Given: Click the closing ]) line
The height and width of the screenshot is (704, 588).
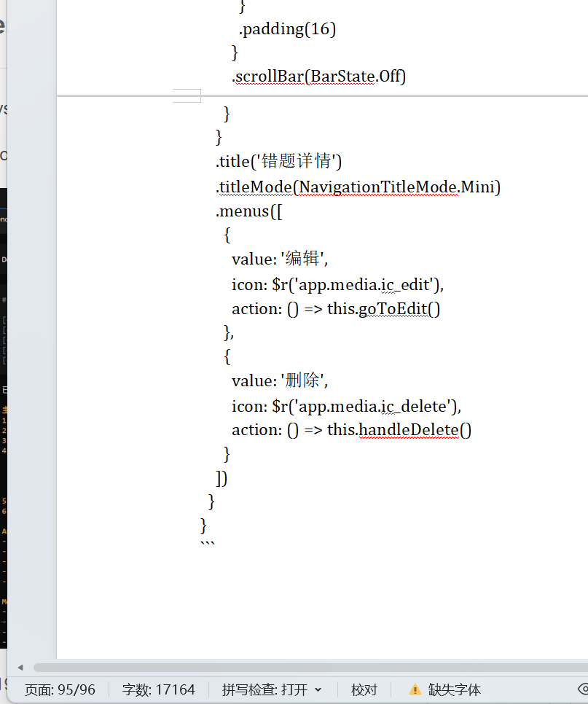Looking at the screenshot, I should pos(222,478).
